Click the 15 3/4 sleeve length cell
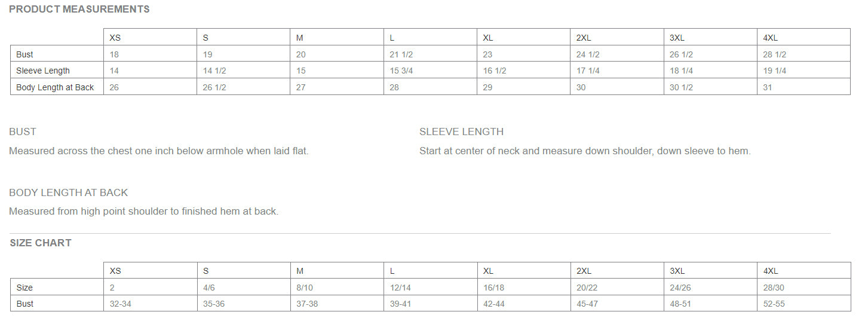 [401, 71]
